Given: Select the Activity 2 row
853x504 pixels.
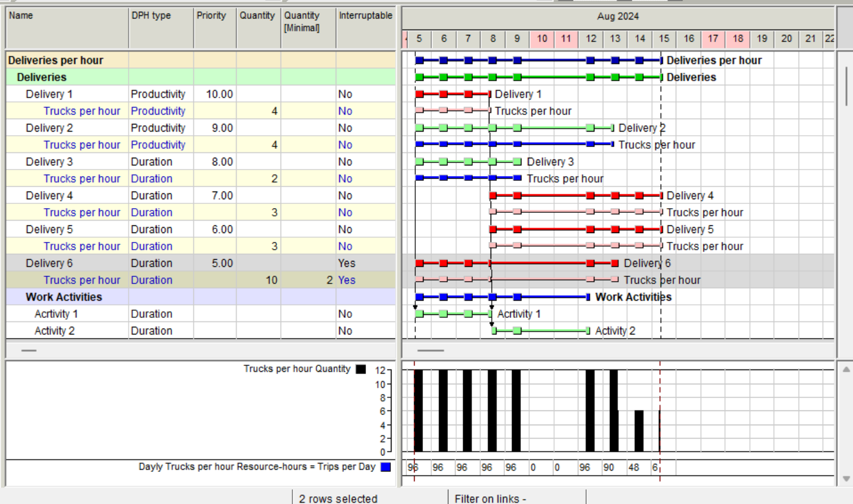Looking at the screenshot, I should [x=200, y=331].
